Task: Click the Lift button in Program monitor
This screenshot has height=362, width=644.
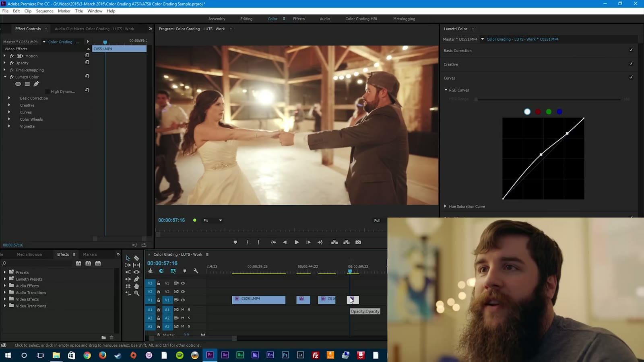Action: pos(334,242)
